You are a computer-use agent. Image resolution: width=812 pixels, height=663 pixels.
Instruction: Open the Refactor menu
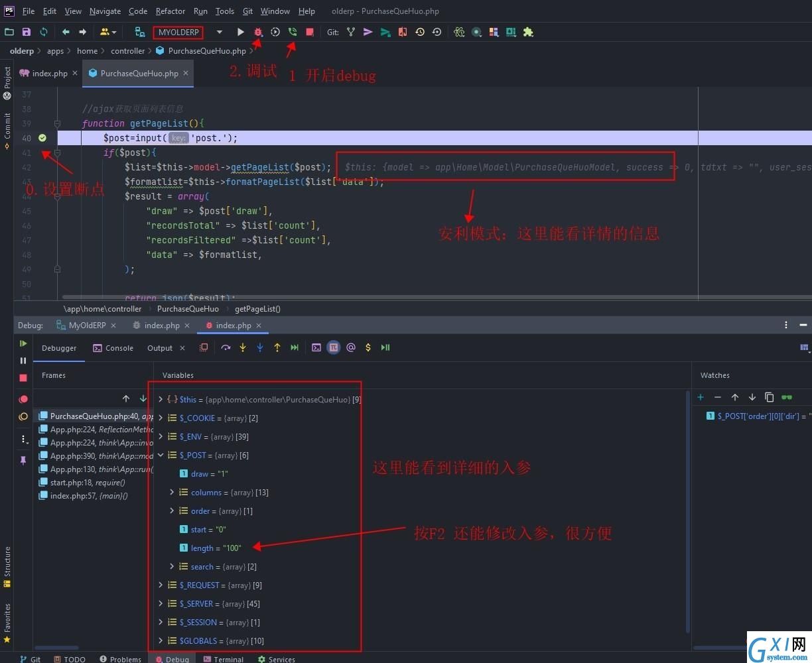(170, 11)
